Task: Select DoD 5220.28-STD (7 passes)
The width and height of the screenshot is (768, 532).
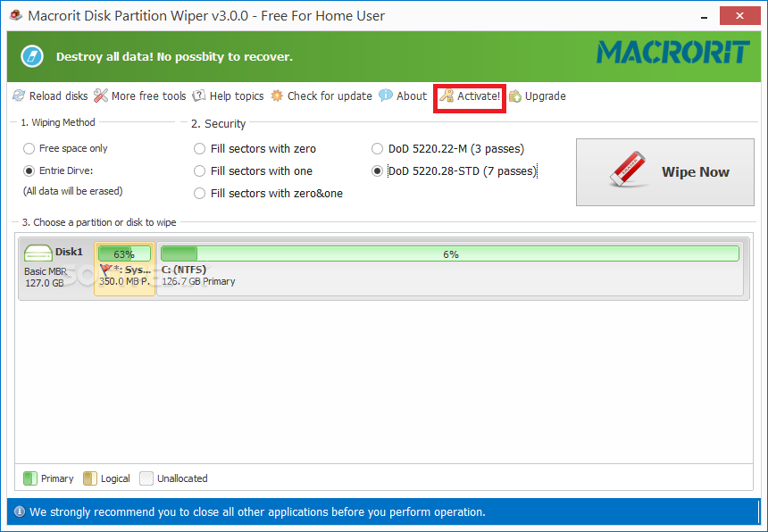Action: 378,171
